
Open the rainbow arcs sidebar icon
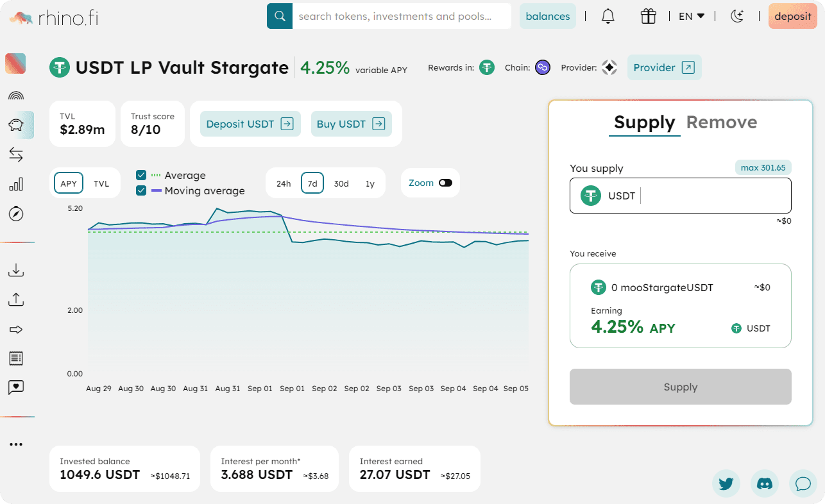point(16,96)
